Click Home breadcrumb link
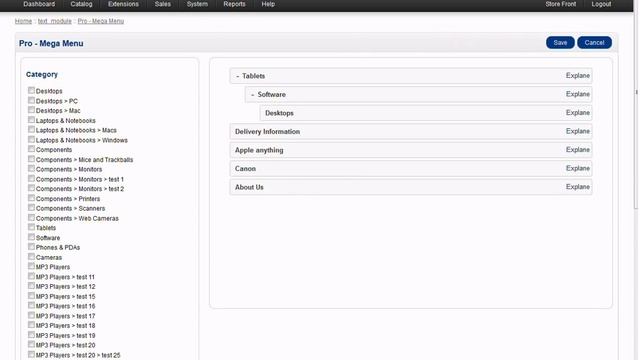Screen dimensions: 640x360 (x=23, y=21)
